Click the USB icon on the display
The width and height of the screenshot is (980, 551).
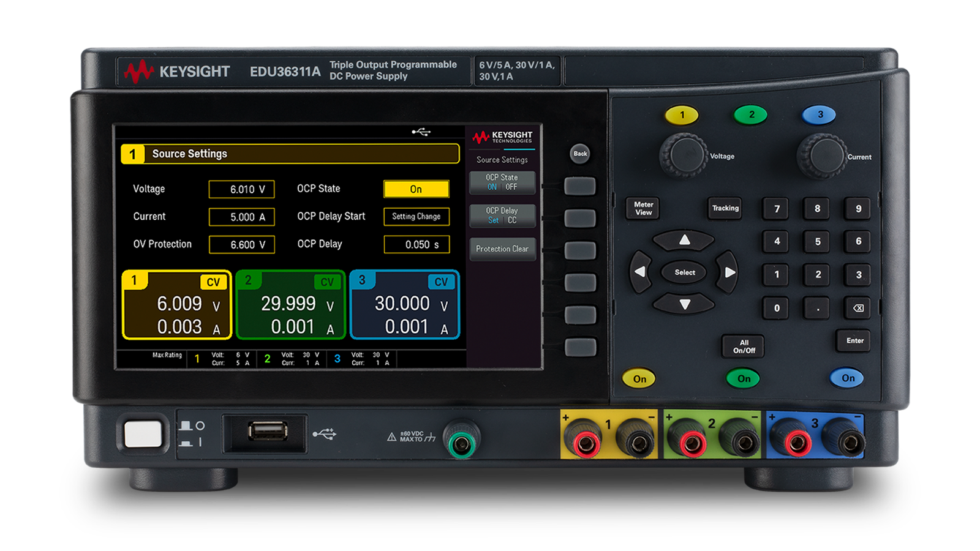423,131
